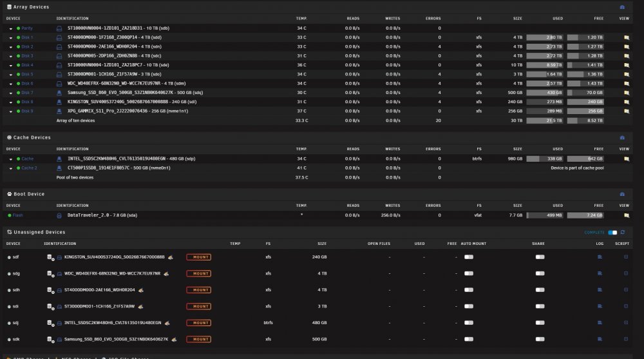
Task: Edit the script for unassigned sdg
Action: [626, 273]
